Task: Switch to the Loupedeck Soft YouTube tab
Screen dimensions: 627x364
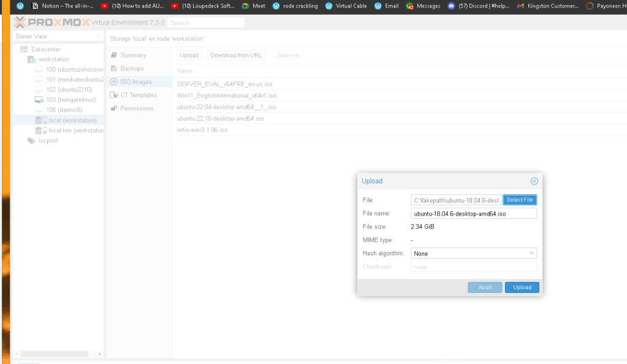Action: pos(203,6)
